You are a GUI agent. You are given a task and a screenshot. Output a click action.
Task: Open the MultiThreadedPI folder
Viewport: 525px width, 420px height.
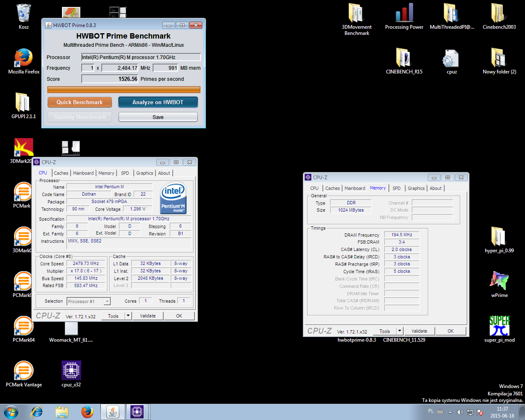452,16
